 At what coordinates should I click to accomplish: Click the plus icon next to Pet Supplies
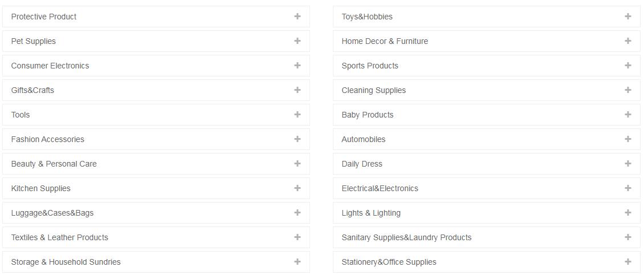(297, 41)
